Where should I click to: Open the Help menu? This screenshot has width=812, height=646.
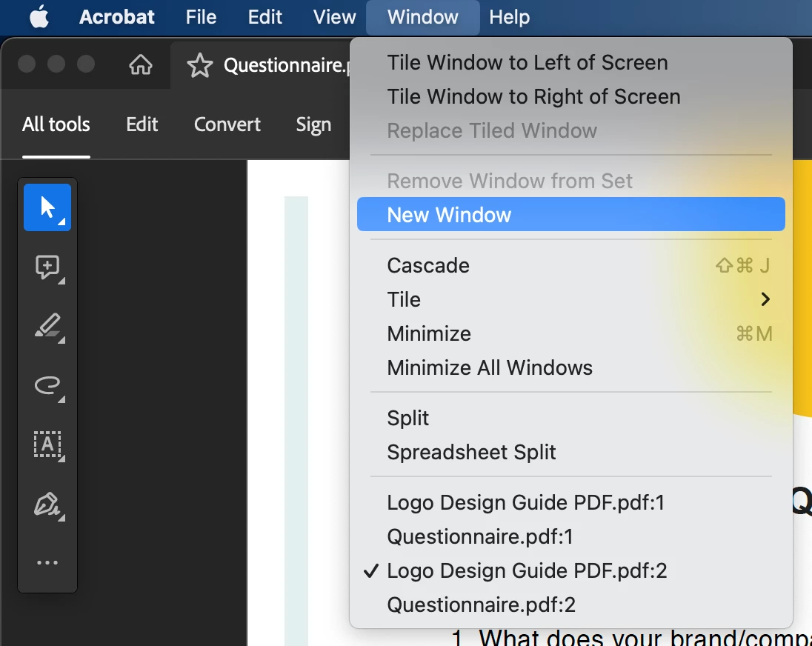pos(509,17)
